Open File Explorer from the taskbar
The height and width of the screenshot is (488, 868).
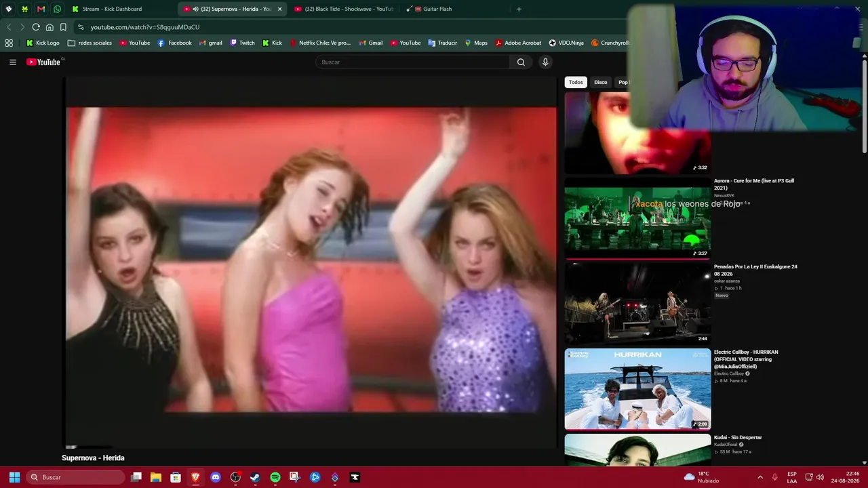click(x=155, y=477)
